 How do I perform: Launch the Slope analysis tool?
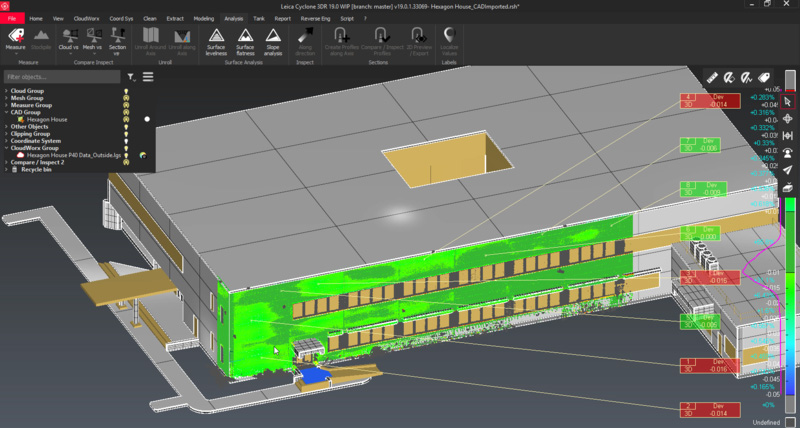point(274,39)
